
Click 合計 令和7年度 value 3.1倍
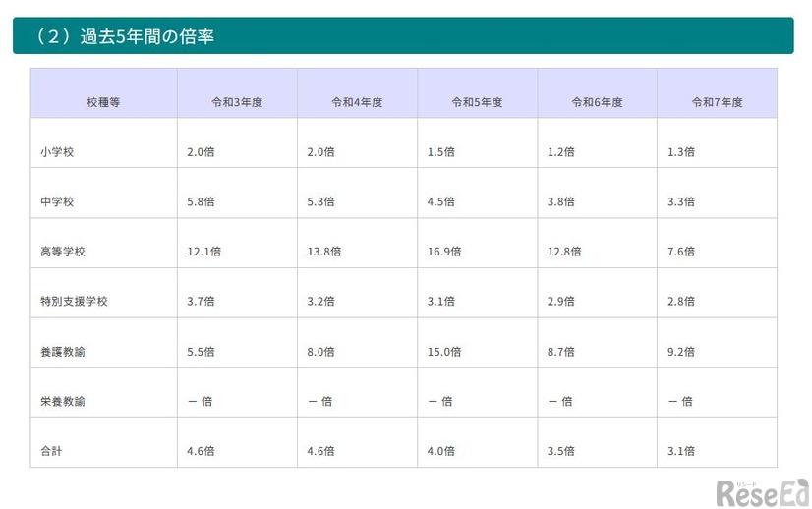(x=681, y=451)
